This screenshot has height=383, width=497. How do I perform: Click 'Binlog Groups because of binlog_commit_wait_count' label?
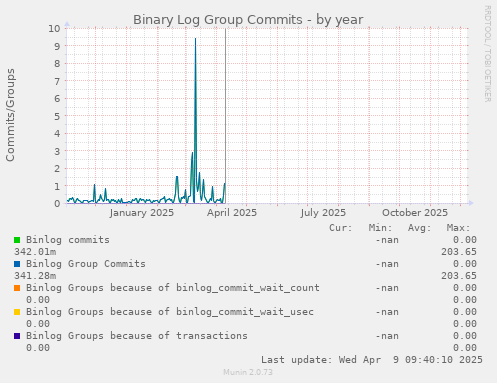coord(173,288)
